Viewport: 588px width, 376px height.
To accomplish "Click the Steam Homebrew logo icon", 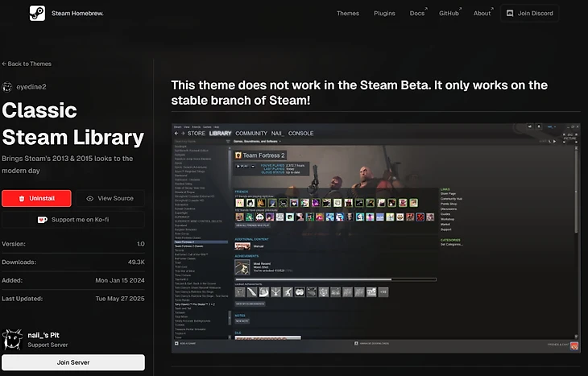I will 37,13.
